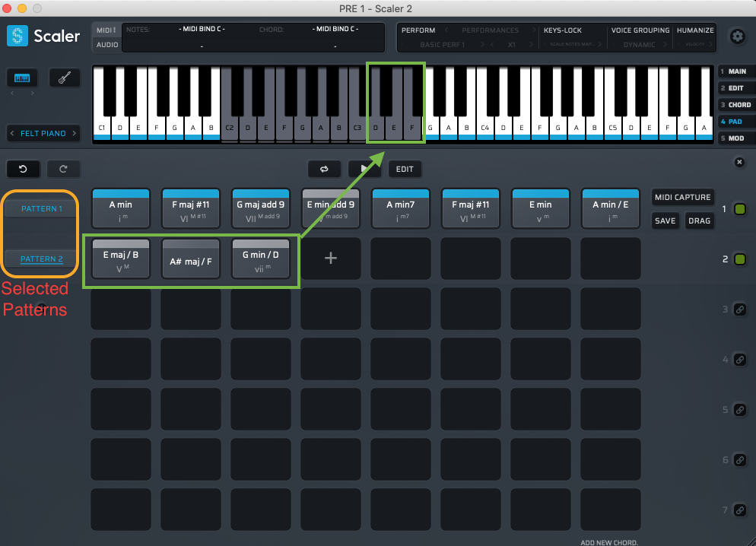Click the redo arrow icon
The width and height of the screenshot is (756, 546).
pos(63,169)
